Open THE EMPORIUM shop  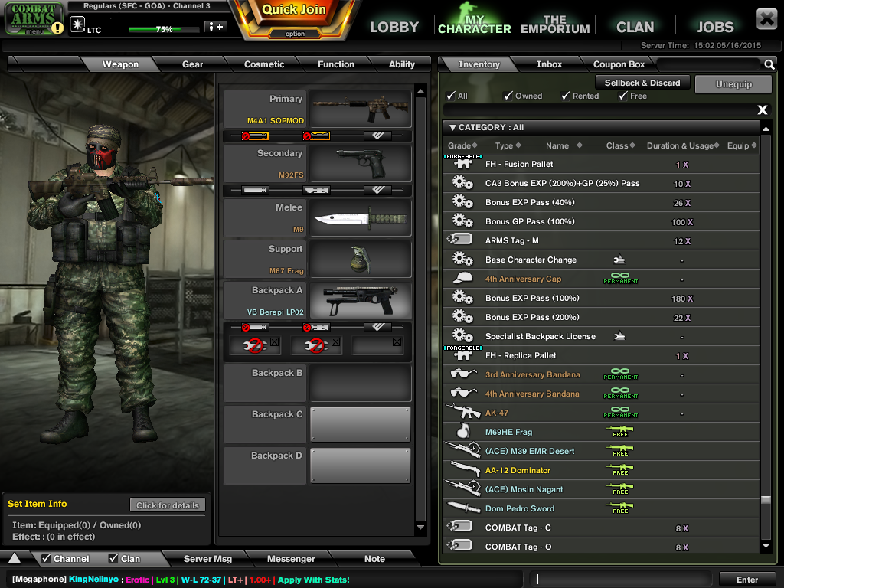coord(555,24)
